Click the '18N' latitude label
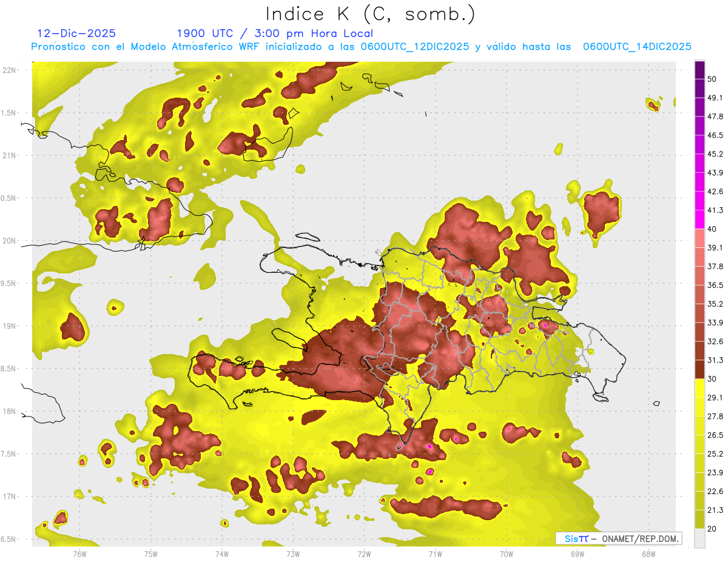This screenshot has height=562, width=728. [10, 411]
